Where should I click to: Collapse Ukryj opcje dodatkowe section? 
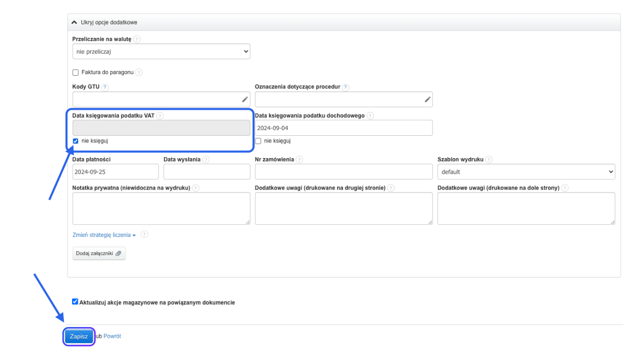coord(105,23)
